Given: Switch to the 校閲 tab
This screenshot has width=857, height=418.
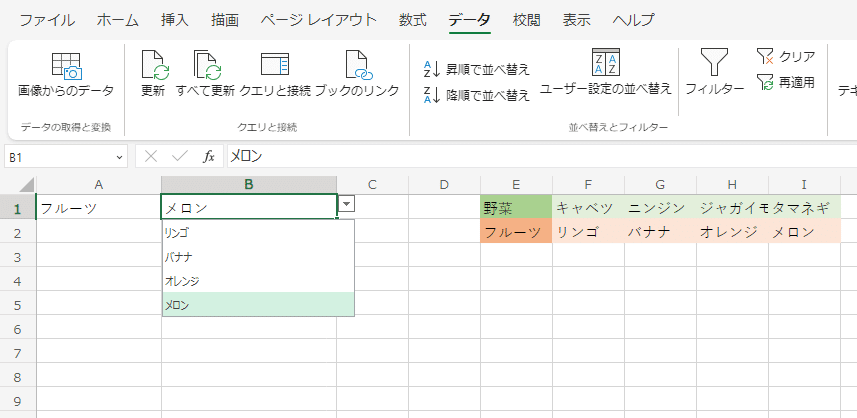Looking at the screenshot, I should tap(527, 20).
